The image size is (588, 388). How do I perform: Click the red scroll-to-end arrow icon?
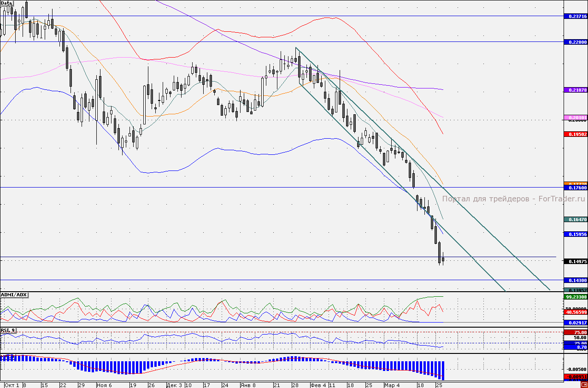(584, 384)
